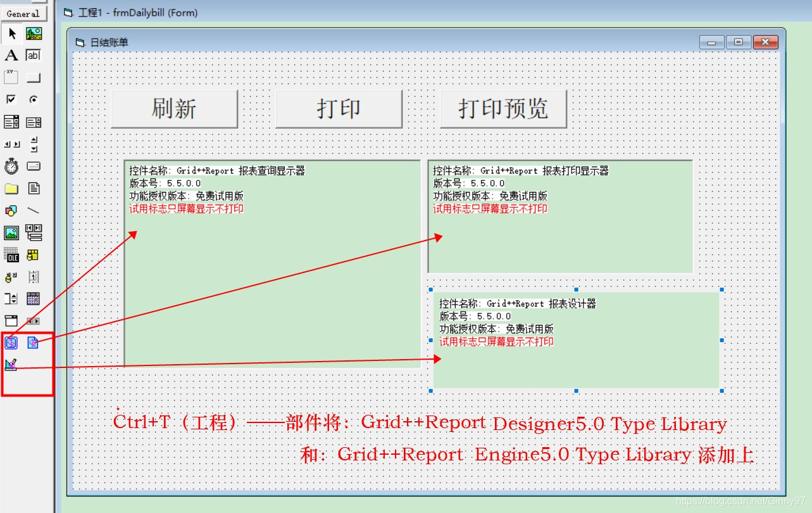Minimize the 日结账单 form window
Viewport: 812px width, 513px height.
711,42
